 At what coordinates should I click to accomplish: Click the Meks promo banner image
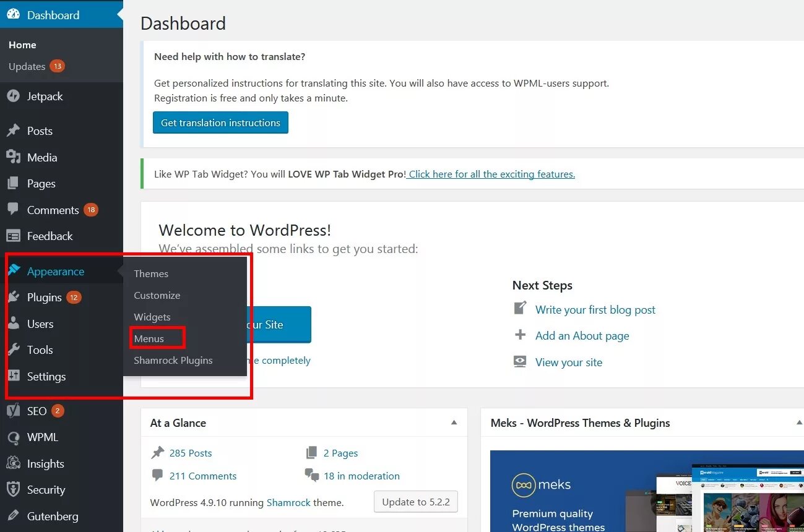[647, 491]
